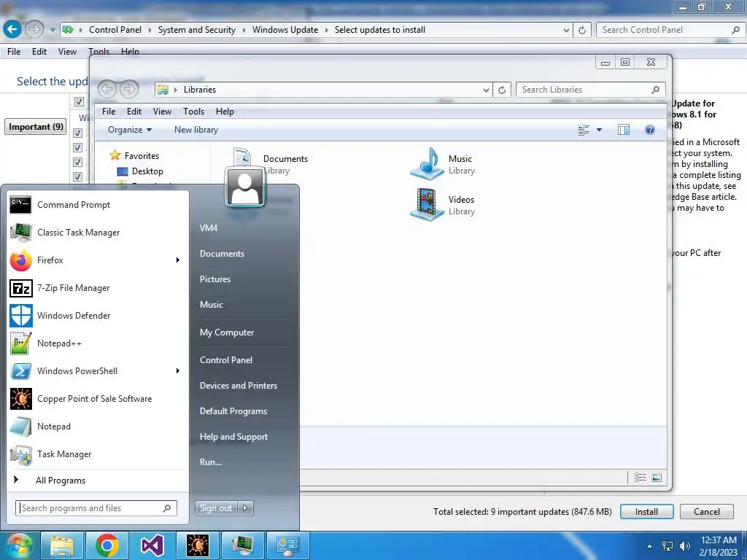Open Edit menu in Libraries window

[x=134, y=112]
